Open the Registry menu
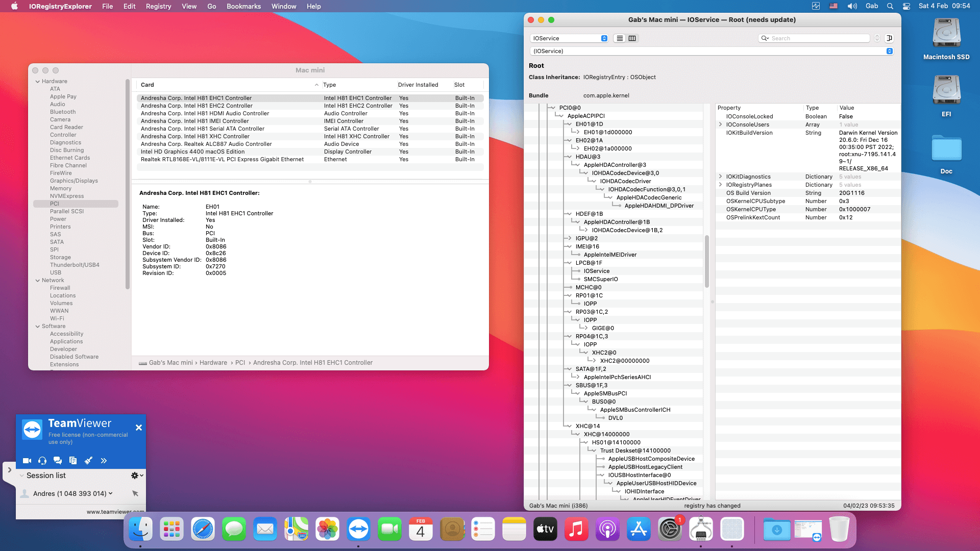Viewport: 980px width, 551px height. [x=158, y=6]
